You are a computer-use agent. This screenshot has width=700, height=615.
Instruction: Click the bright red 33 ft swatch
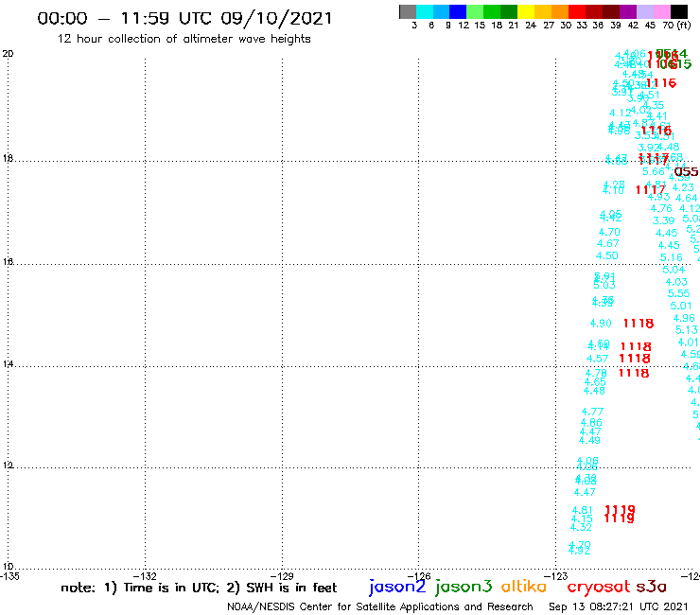577,11
